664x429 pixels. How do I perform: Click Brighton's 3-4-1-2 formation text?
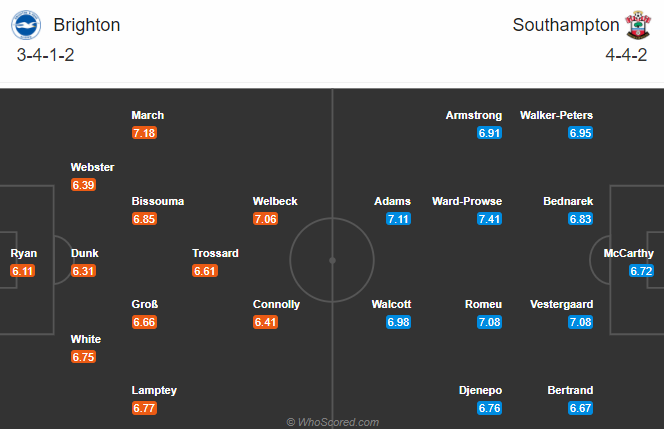(x=45, y=55)
